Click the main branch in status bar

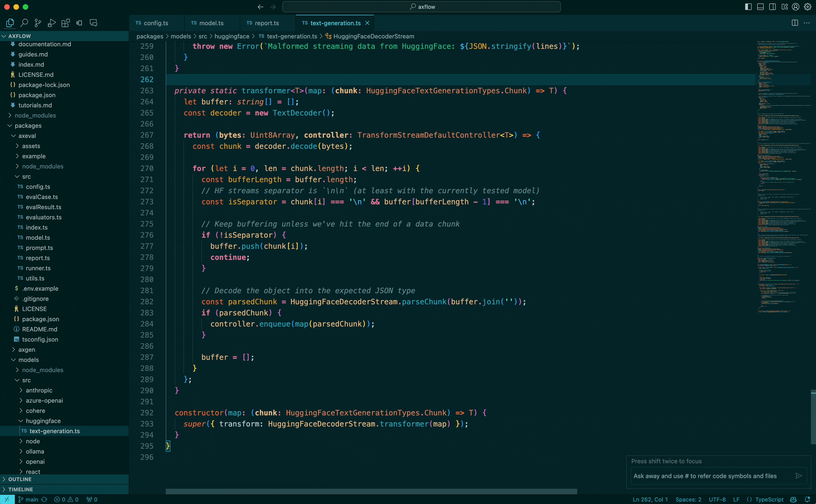tap(31, 499)
